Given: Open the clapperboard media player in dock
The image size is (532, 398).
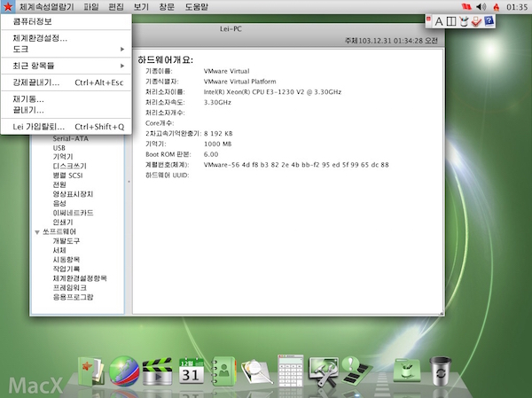Looking at the screenshot, I should point(157,371).
